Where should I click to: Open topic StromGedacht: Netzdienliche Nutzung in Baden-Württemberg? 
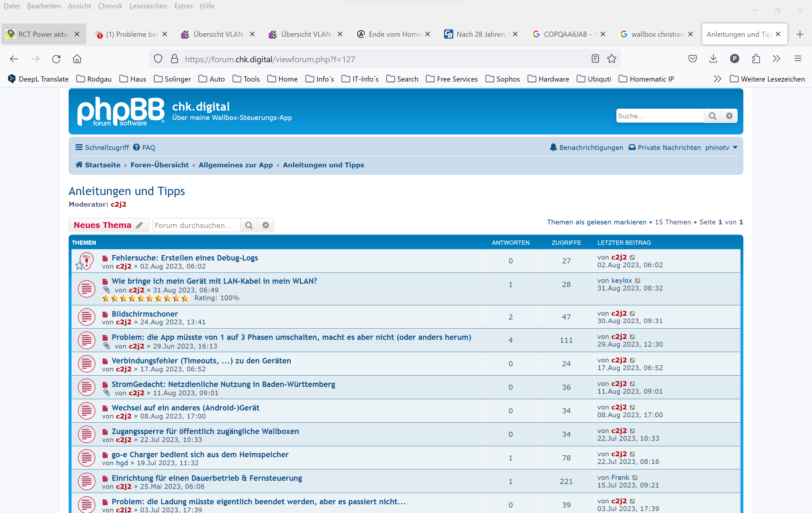point(223,384)
